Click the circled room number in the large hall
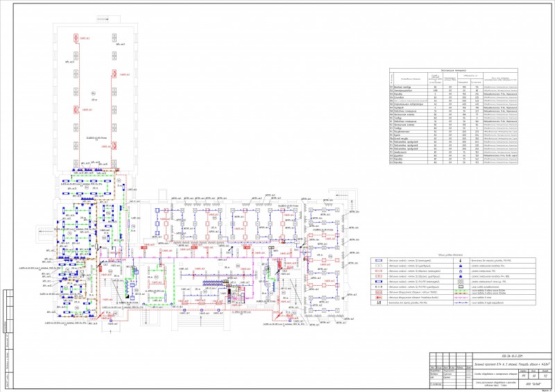This screenshot has width=555, height=392. click(x=93, y=94)
